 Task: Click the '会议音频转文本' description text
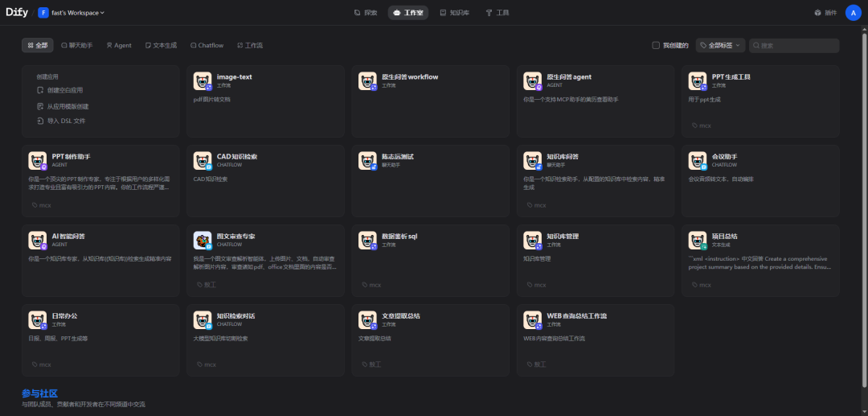[721, 179]
